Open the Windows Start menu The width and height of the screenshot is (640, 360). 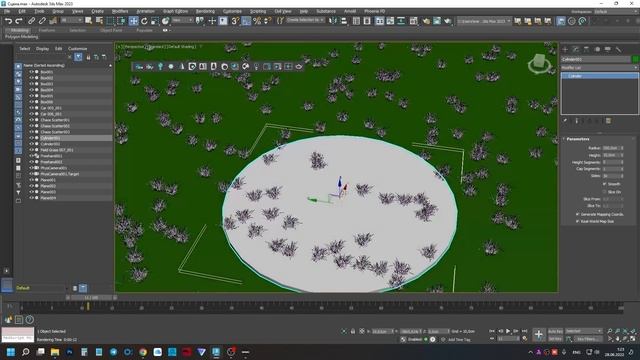pyautogui.click(x=11, y=352)
